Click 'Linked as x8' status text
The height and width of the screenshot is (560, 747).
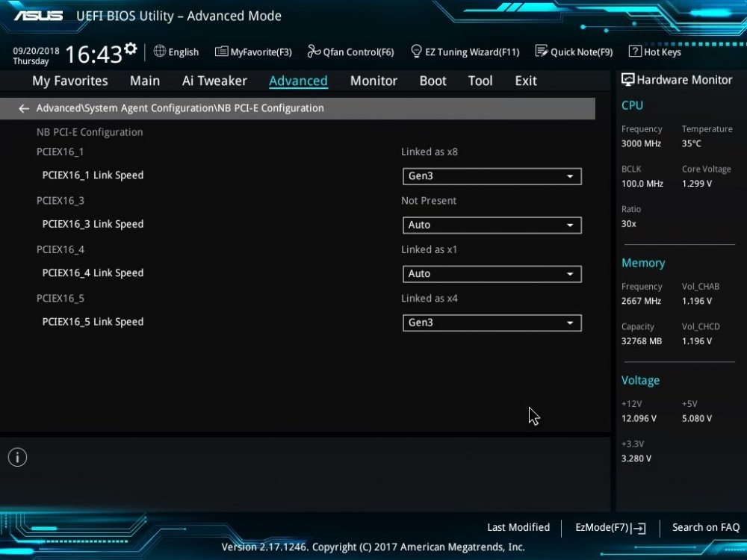[430, 152]
